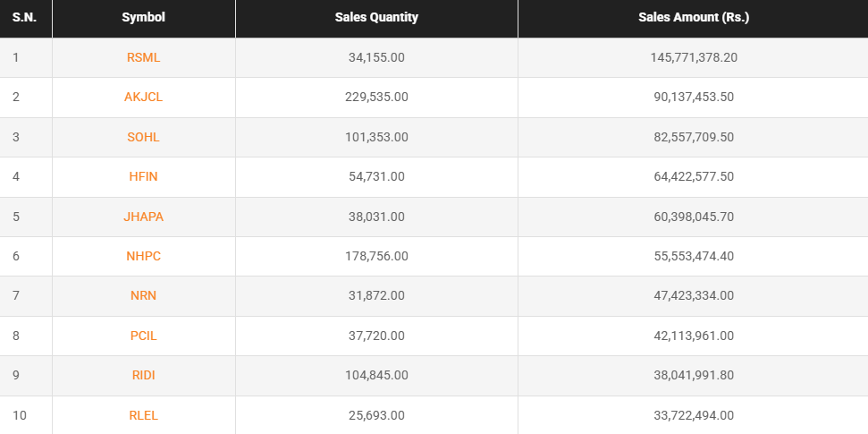Screen dimensions: 868x434
Task: Click the Symbol column header
Action: coord(143,18)
